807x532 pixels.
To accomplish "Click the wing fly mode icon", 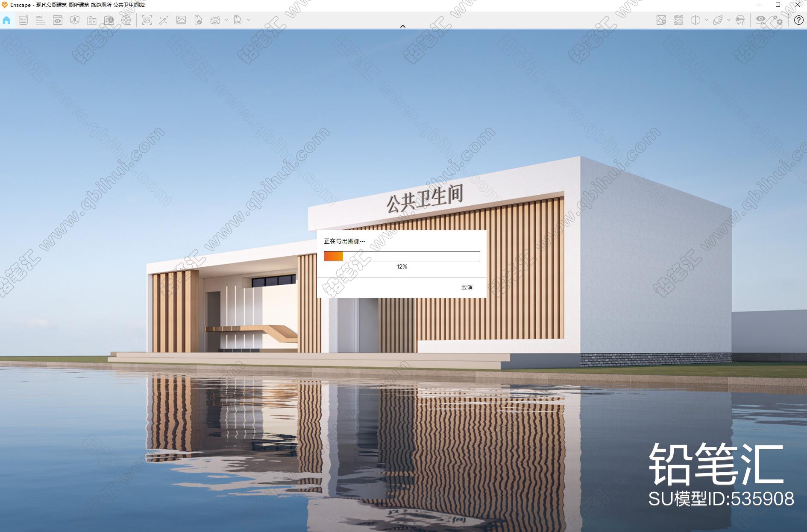I will pyautogui.click(x=718, y=20).
